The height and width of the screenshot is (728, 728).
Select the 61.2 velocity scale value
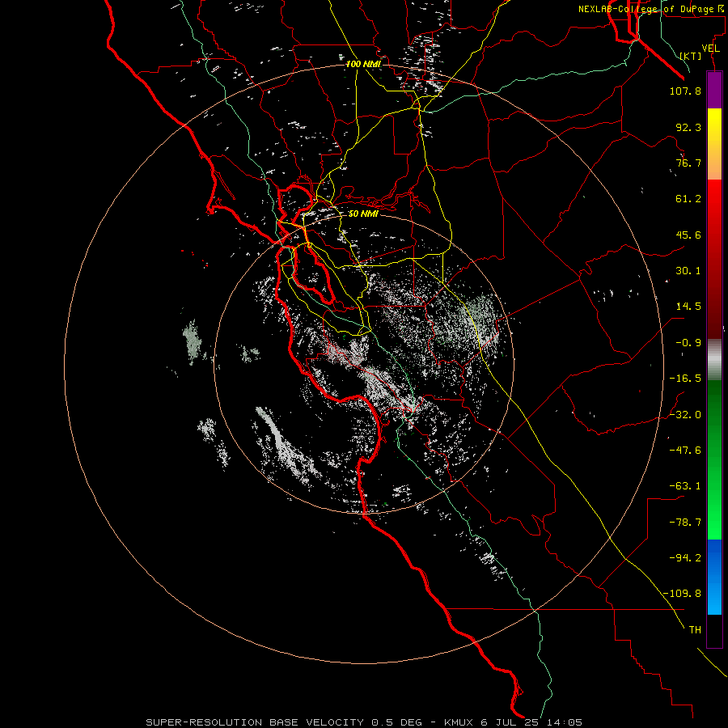click(x=688, y=199)
